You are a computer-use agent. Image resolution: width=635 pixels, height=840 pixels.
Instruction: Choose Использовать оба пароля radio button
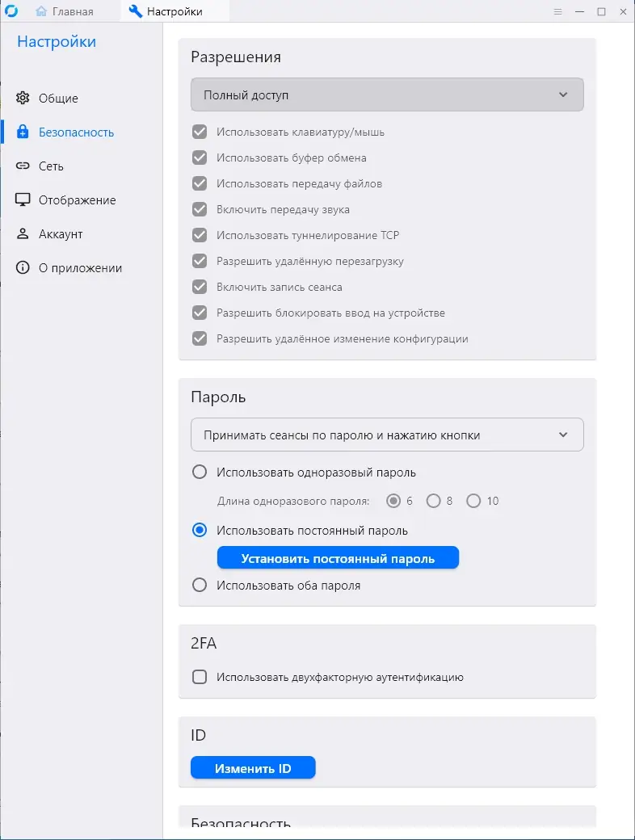point(200,586)
